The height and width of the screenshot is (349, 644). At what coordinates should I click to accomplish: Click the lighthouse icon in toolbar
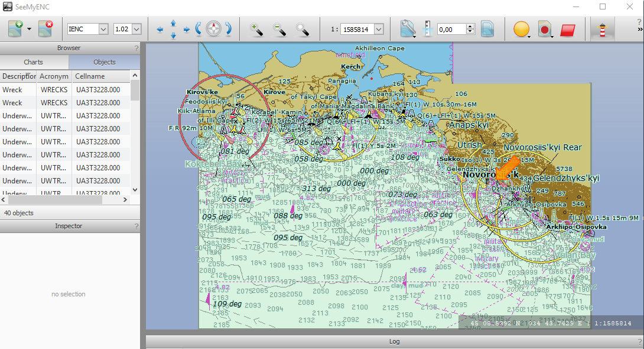click(x=603, y=29)
